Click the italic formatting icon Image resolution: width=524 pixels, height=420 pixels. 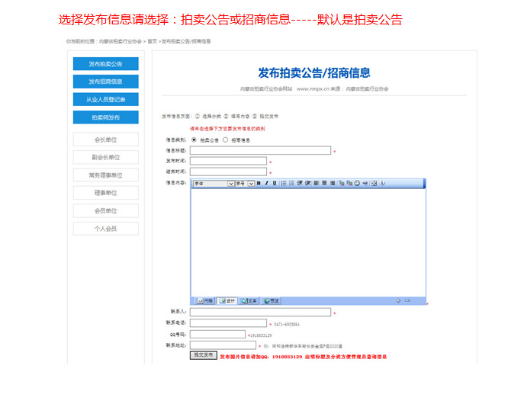[266, 184]
